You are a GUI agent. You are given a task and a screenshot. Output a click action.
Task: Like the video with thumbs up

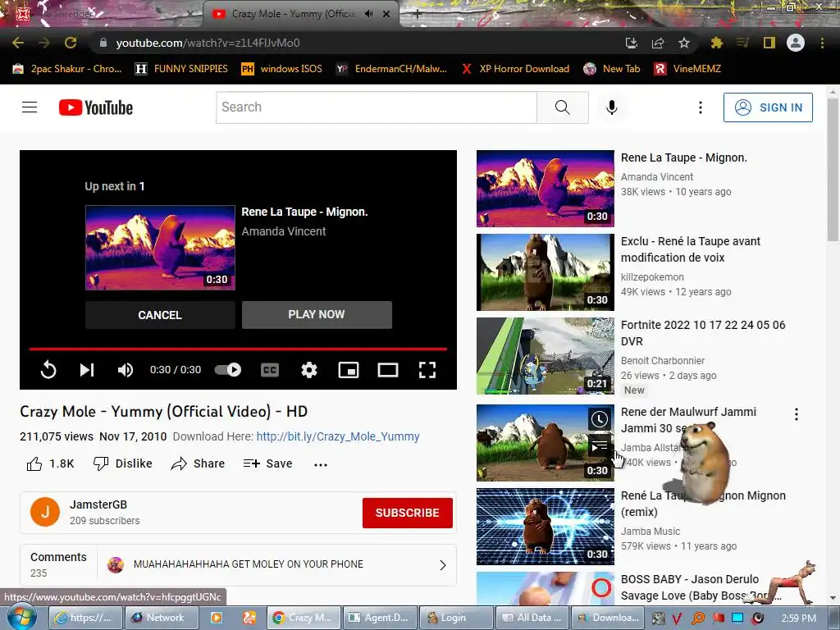tap(50, 463)
